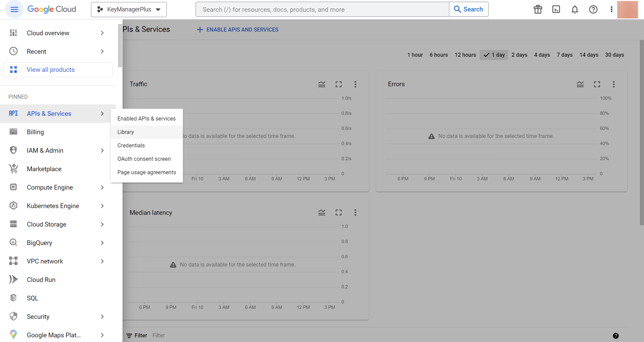Switch to the 1 hour time range
Image resolution: width=644 pixels, height=342 pixels.
point(415,55)
